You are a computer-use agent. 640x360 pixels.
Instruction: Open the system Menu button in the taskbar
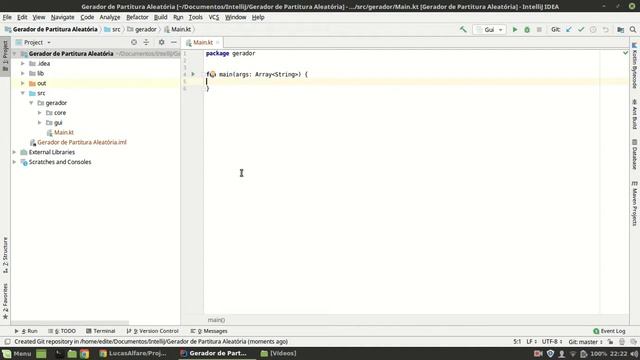pyautogui.click(x=17, y=353)
